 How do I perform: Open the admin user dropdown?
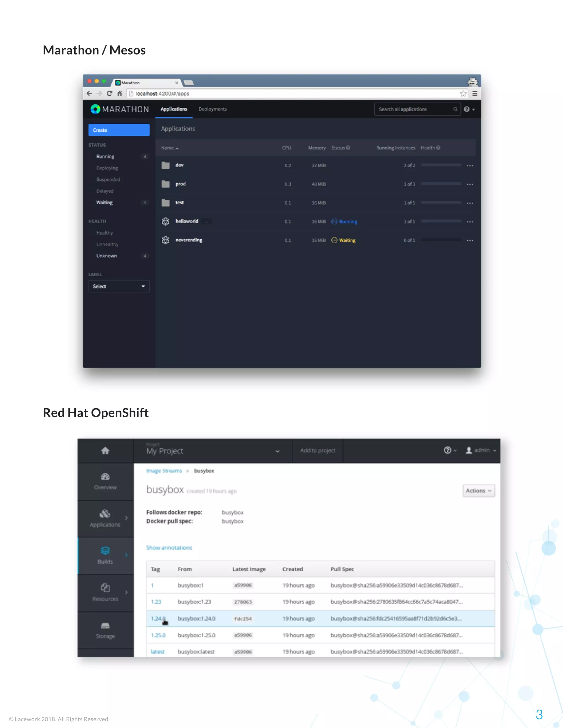pyautogui.click(x=481, y=450)
